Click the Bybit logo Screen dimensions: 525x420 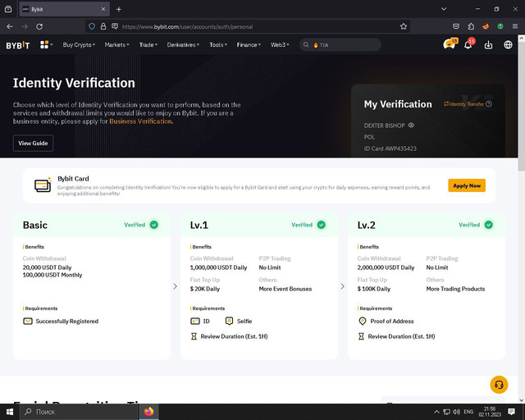pos(18,45)
